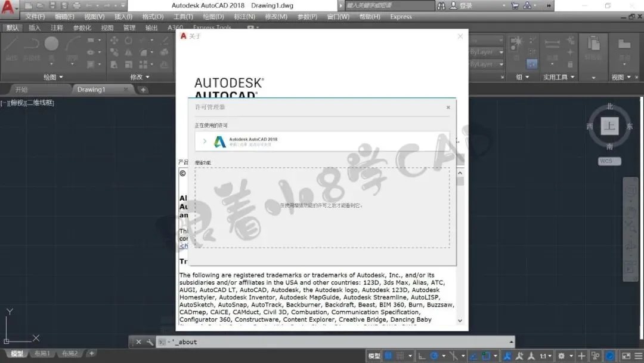Toggle snap mode in status bar
Screen dimensions: 644x363
coord(400,356)
